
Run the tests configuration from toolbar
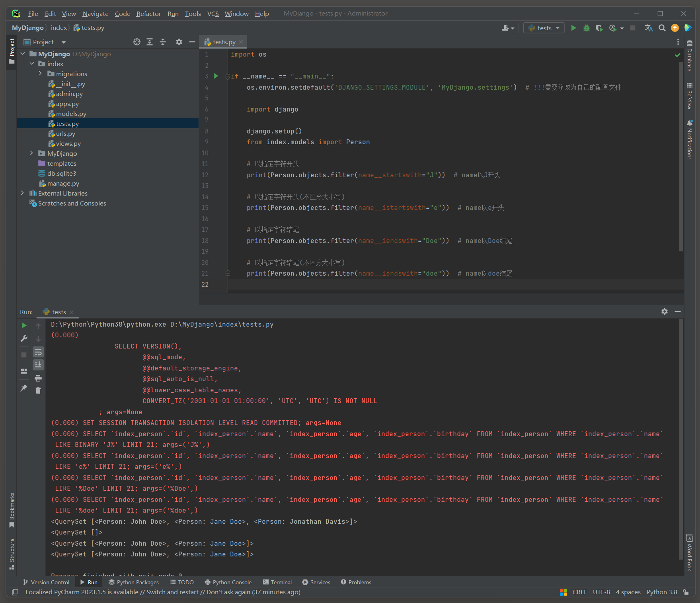pos(573,28)
